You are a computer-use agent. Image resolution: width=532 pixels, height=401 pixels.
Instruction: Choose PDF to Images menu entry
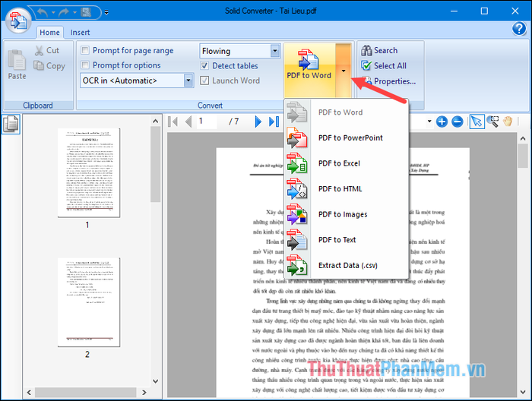[x=346, y=214]
